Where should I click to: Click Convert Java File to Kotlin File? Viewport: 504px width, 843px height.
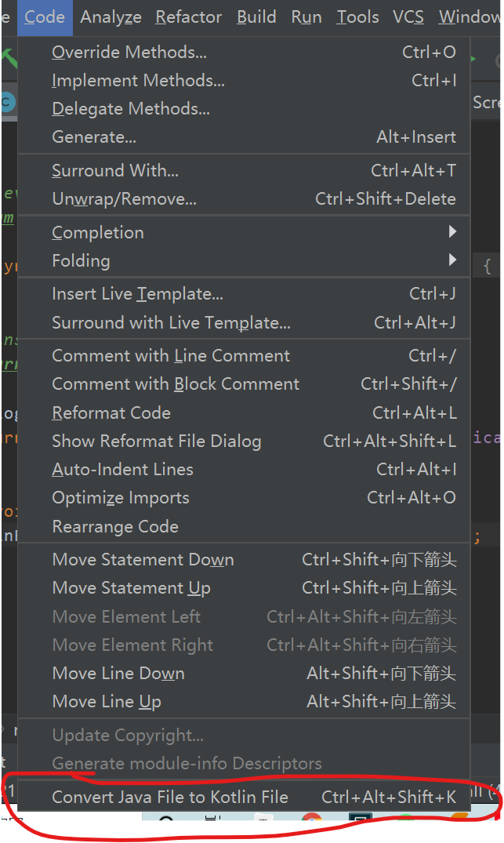(170, 798)
